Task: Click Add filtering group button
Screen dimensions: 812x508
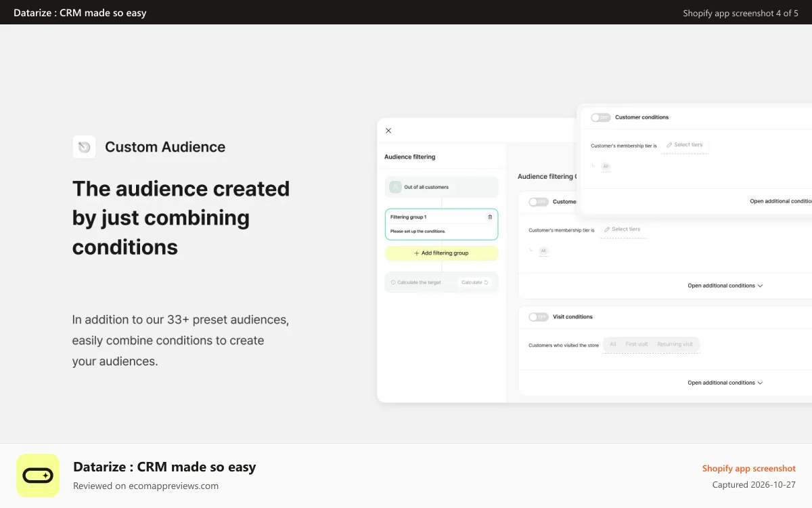Action: [441, 253]
